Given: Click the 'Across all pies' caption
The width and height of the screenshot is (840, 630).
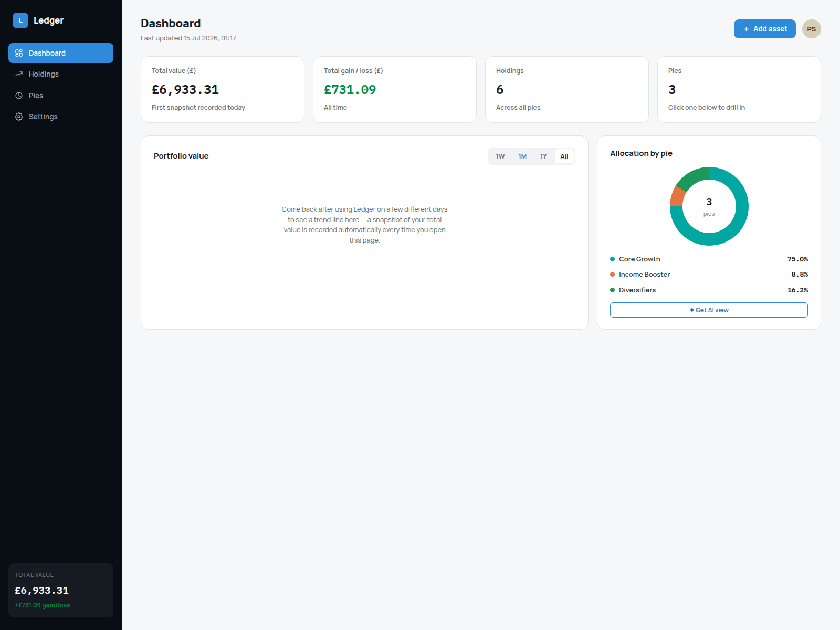Looking at the screenshot, I should point(518,108).
